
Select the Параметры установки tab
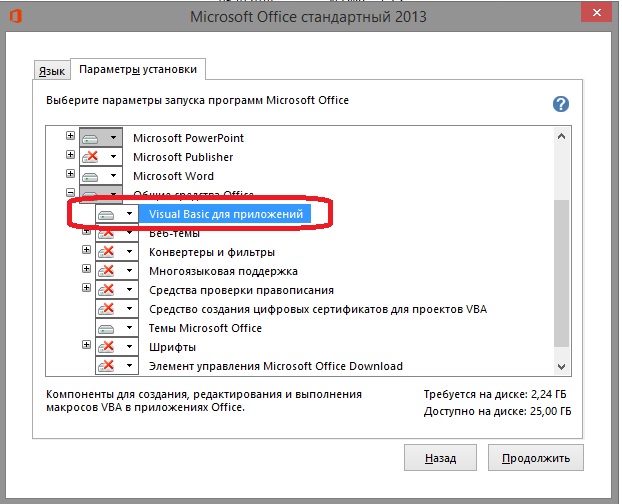point(139,70)
